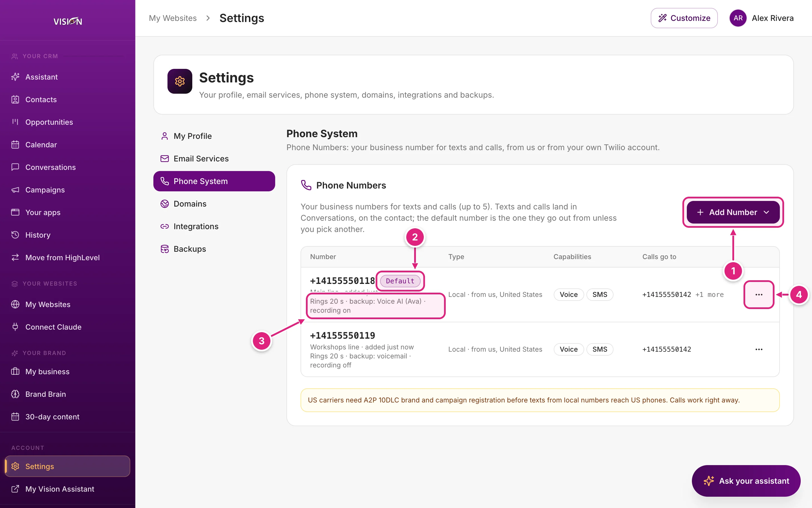Click the Connect Claude plug icon
Screen dimensions: 812x508
[15, 327]
